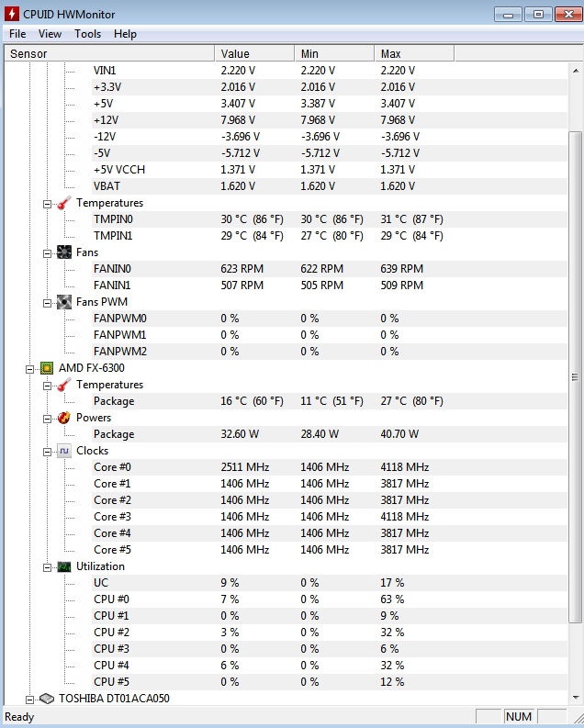Click the Utilization graph icon
Screen dimensions: 584x728
[x=64, y=566]
